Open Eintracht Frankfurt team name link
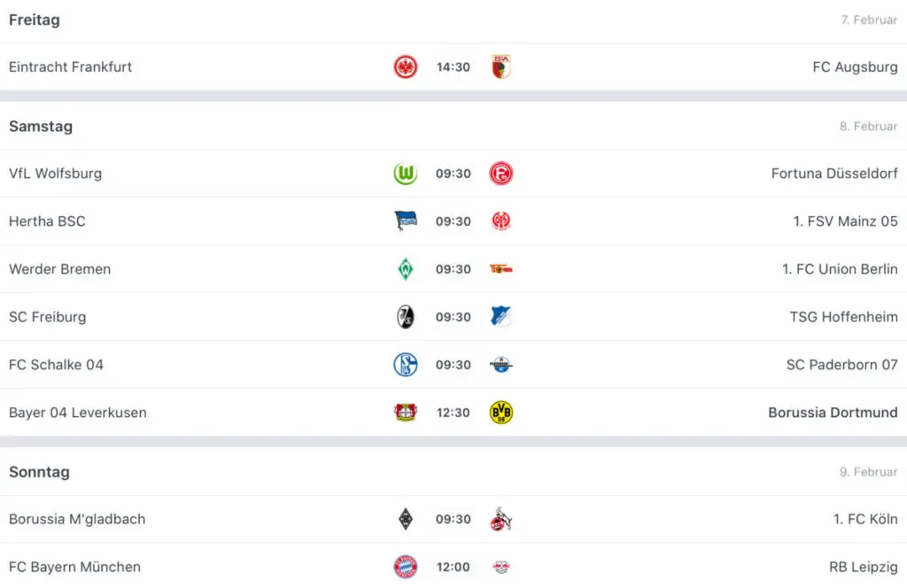Image resolution: width=907 pixels, height=588 pixels. (71, 67)
